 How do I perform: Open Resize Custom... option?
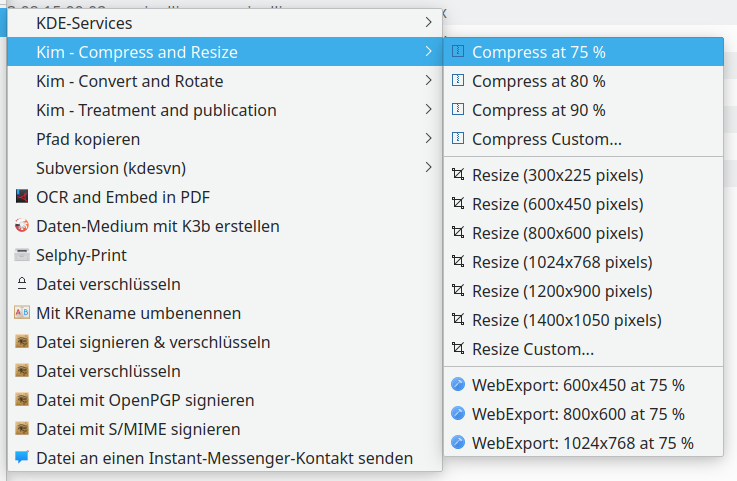pyautogui.click(x=583, y=349)
